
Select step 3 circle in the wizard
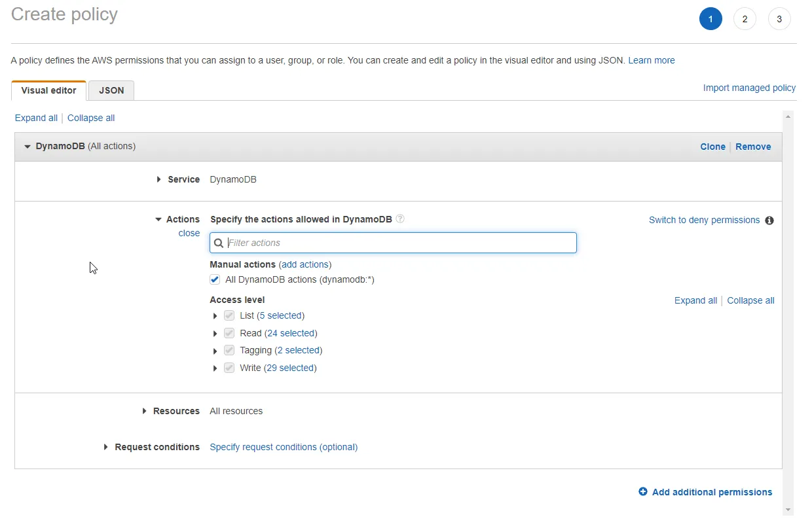779,18
